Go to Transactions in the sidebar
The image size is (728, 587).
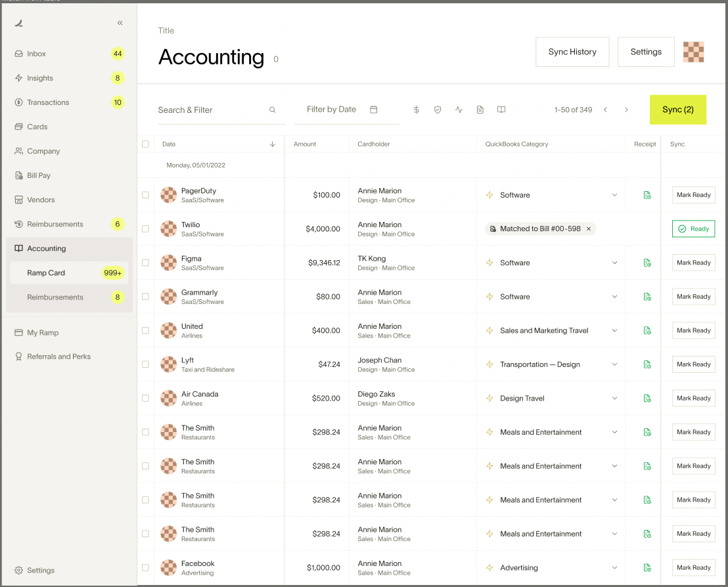(x=69, y=102)
